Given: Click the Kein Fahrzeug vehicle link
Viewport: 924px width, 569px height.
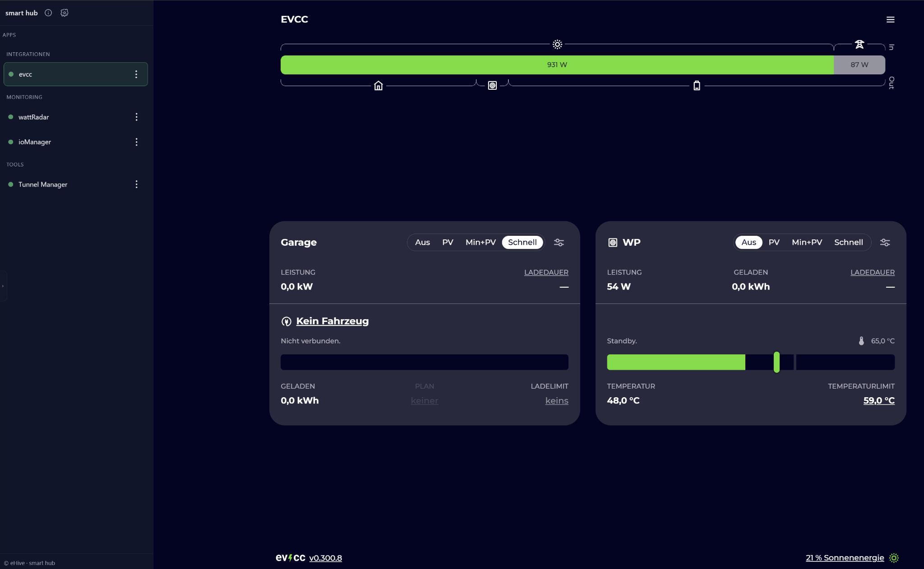Looking at the screenshot, I should tap(332, 321).
